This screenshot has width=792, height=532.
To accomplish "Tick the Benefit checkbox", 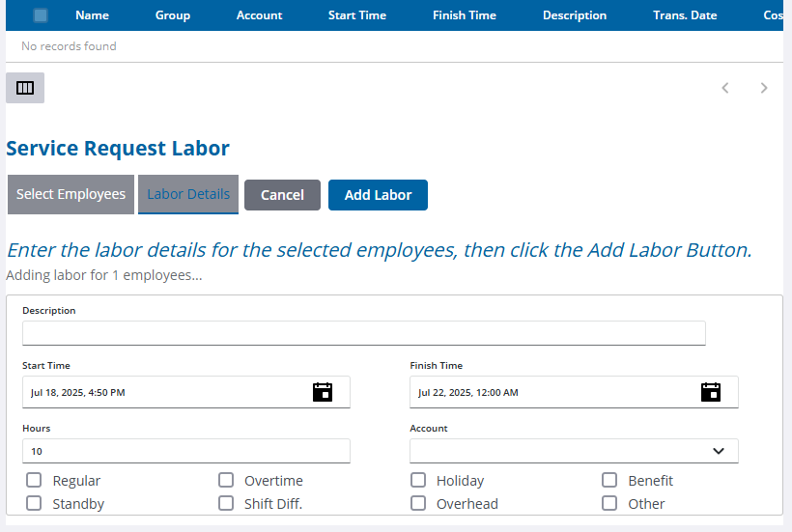I will [x=609, y=481].
